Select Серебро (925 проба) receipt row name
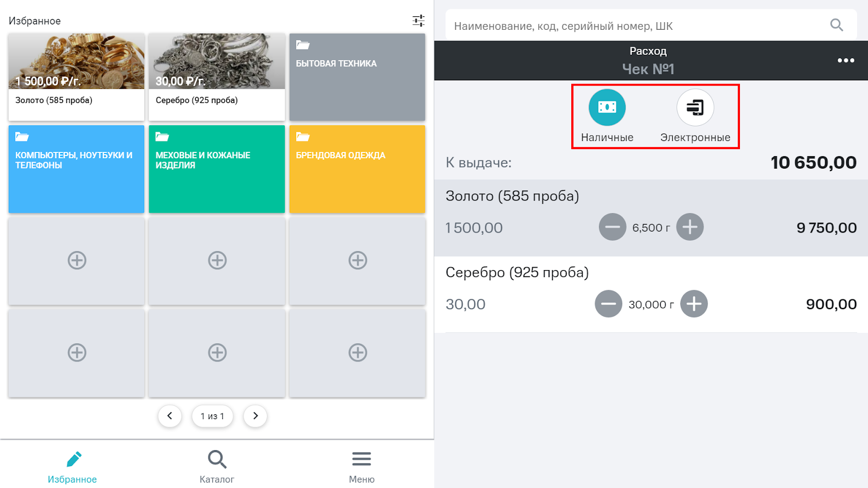868x488 pixels. [517, 272]
